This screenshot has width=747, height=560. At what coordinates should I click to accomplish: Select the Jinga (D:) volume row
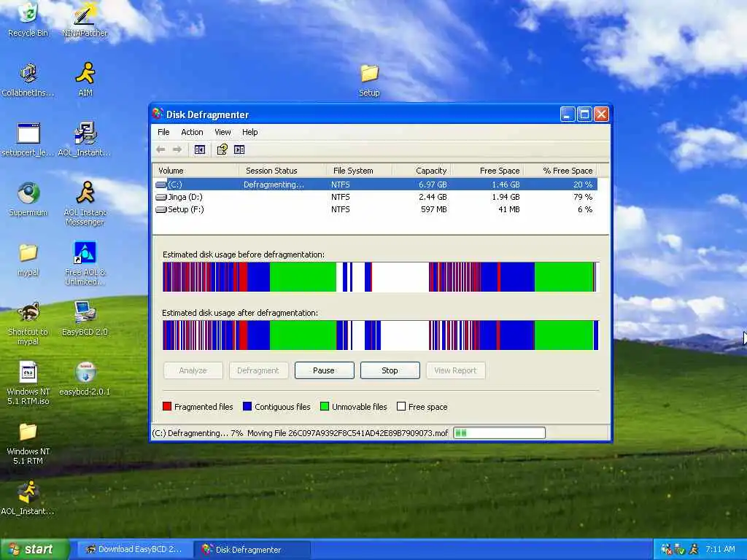pyautogui.click(x=375, y=197)
